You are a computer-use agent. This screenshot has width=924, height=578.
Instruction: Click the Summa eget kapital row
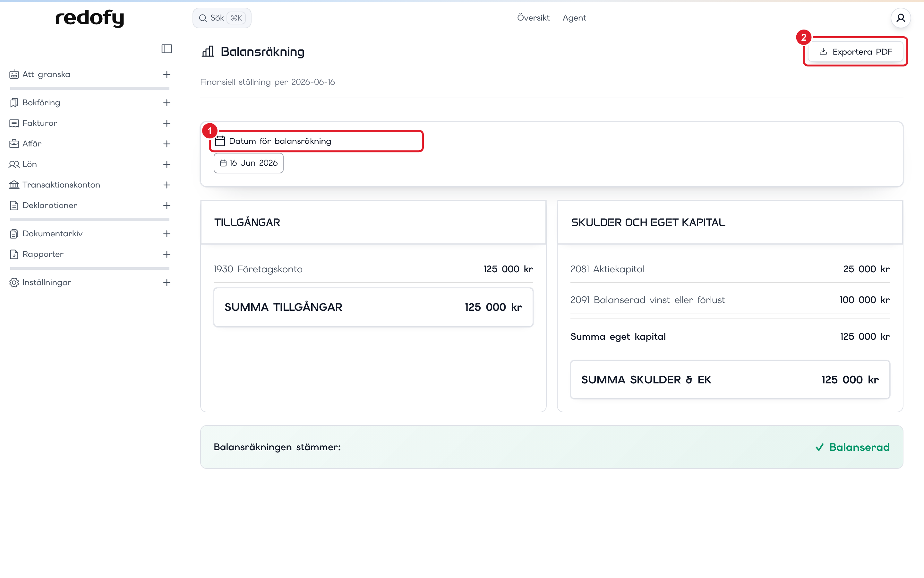tap(730, 337)
